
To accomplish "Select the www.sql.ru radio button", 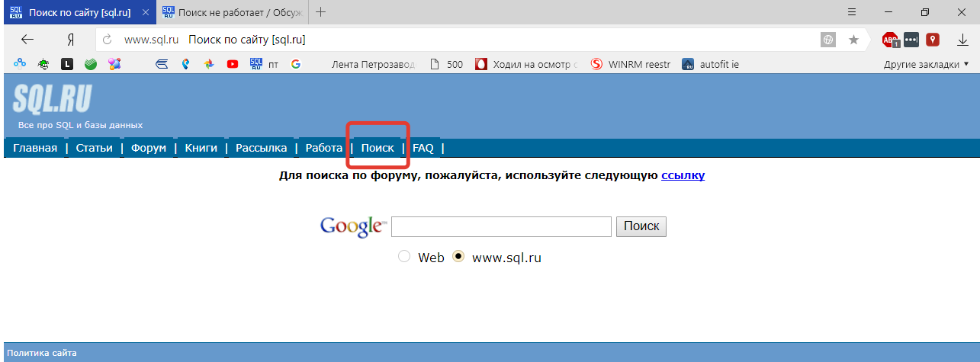I will pyautogui.click(x=458, y=257).
